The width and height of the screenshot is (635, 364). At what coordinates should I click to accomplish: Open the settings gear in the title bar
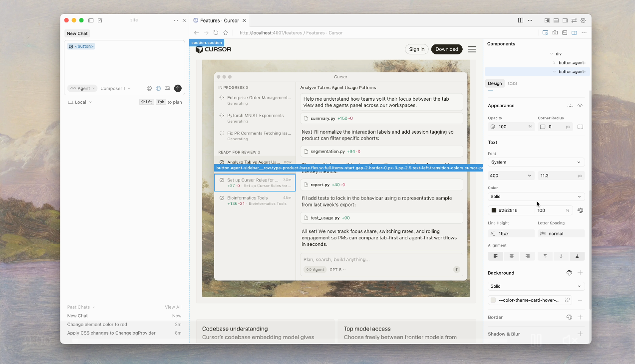583,20
